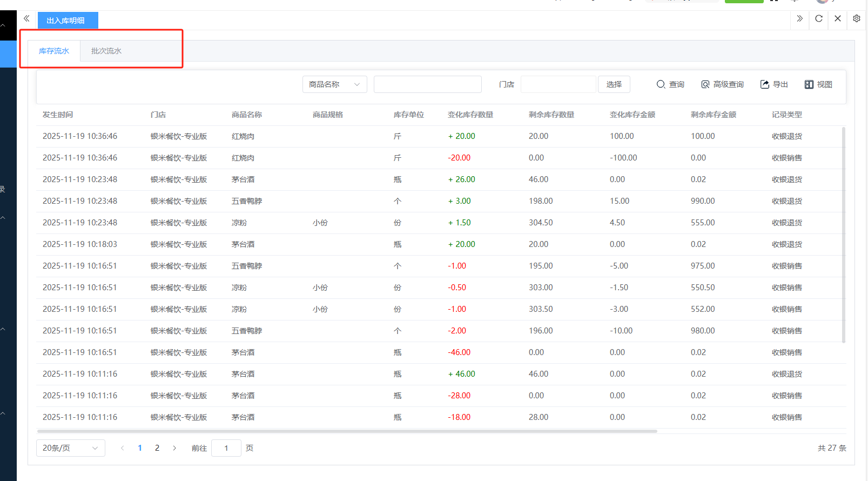
Task: Click the refresh page icon
Action: [819, 19]
